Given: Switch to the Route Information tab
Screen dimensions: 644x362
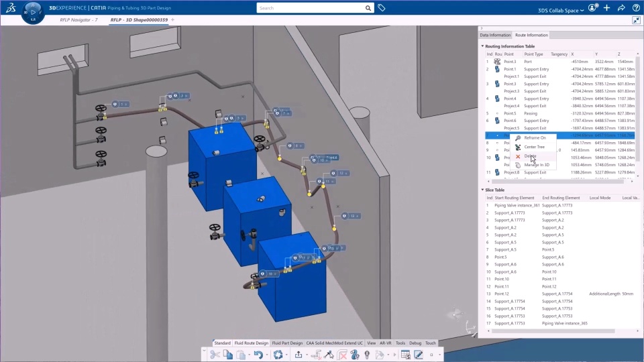Looking at the screenshot, I should point(531,36).
